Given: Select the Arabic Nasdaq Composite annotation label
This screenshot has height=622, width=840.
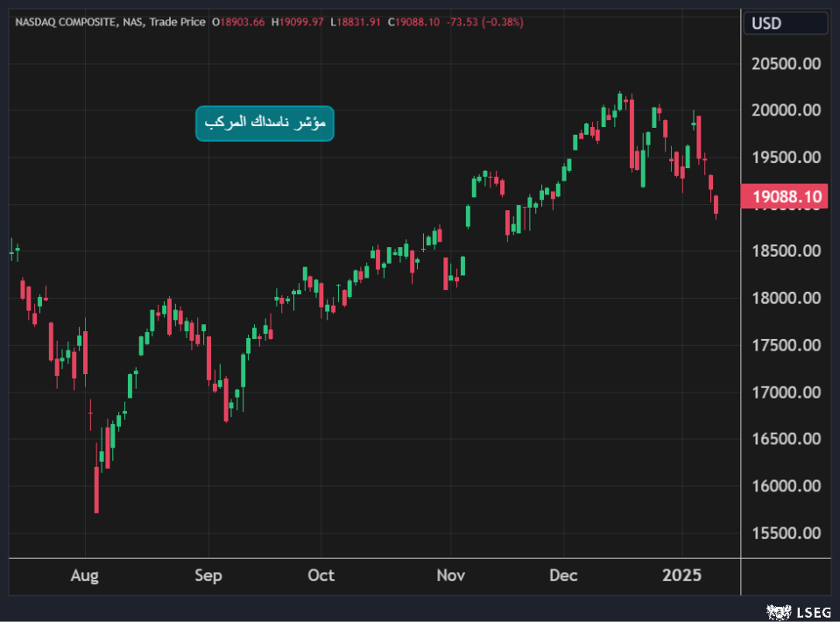Looking at the screenshot, I should (265, 124).
